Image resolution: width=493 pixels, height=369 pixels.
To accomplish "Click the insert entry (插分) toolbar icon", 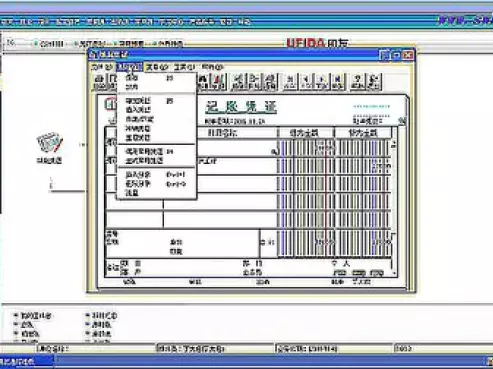I will [238, 82].
